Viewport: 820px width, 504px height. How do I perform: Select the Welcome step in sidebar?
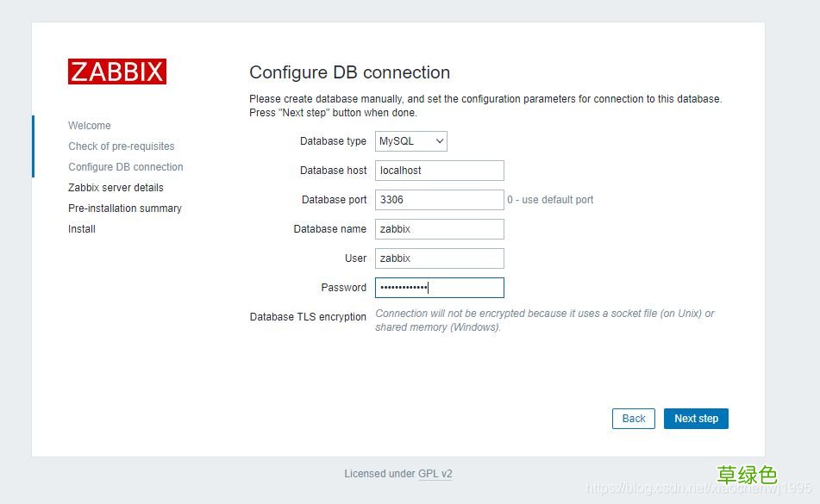click(90, 125)
